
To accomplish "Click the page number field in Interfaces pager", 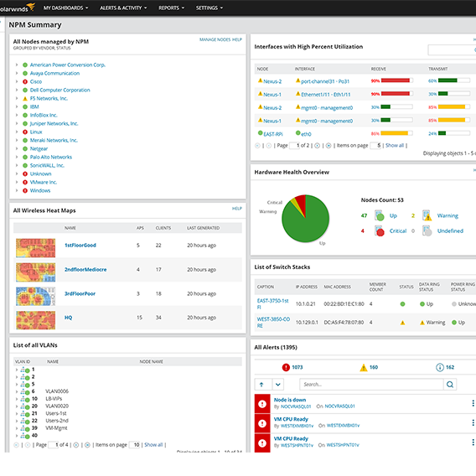I will [294, 146].
